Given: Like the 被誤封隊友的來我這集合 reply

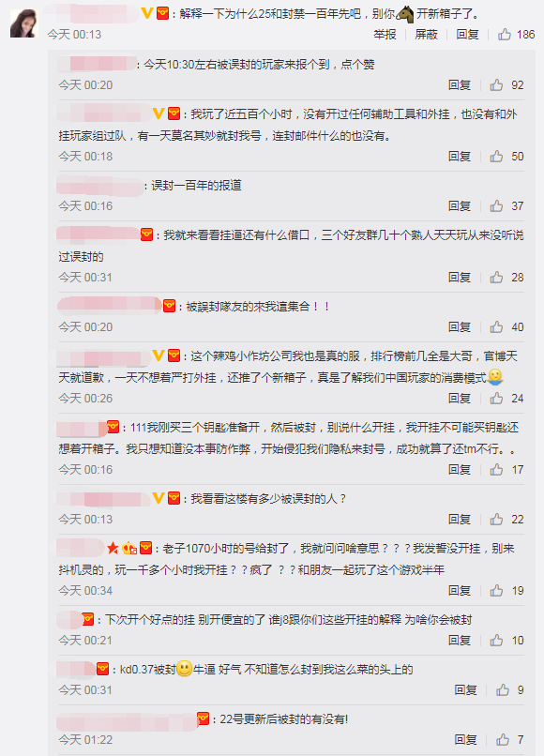Looking at the screenshot, I should pos(496,327).
